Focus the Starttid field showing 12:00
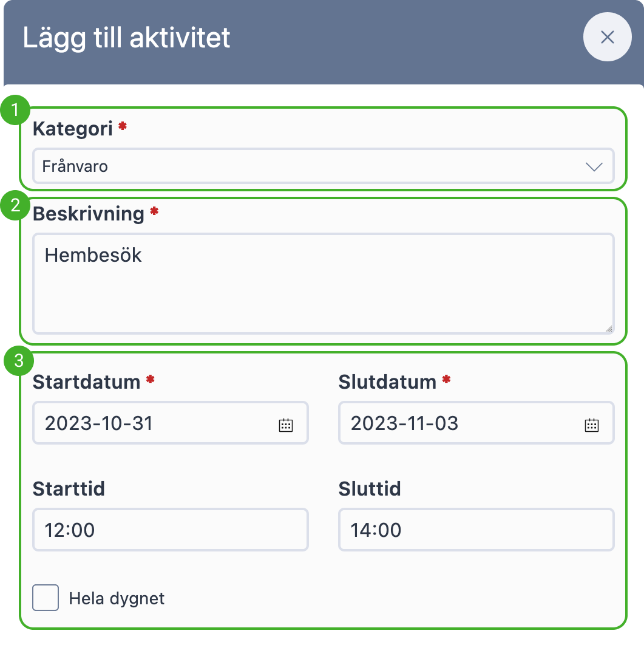The image size is (644, 645). coord(171,530)
